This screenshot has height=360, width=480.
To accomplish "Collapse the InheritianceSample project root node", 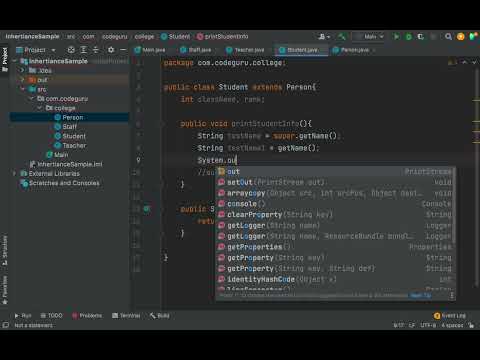I will [15, 61].
